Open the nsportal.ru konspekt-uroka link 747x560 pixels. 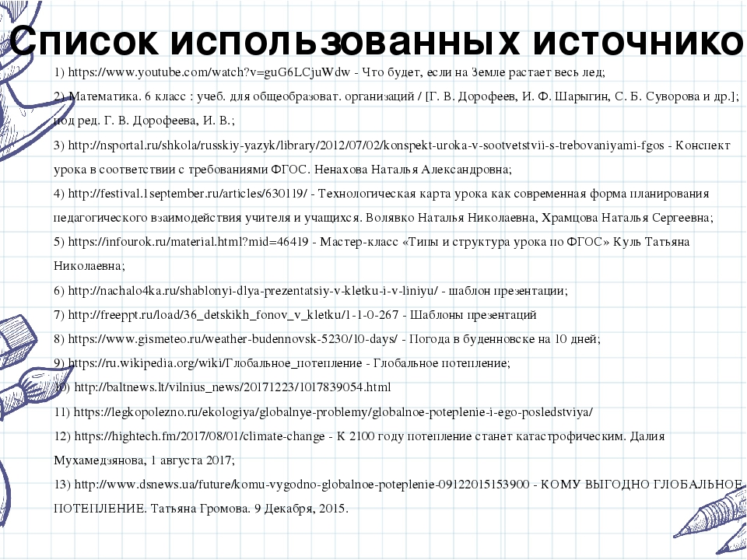tap(366, 145)
